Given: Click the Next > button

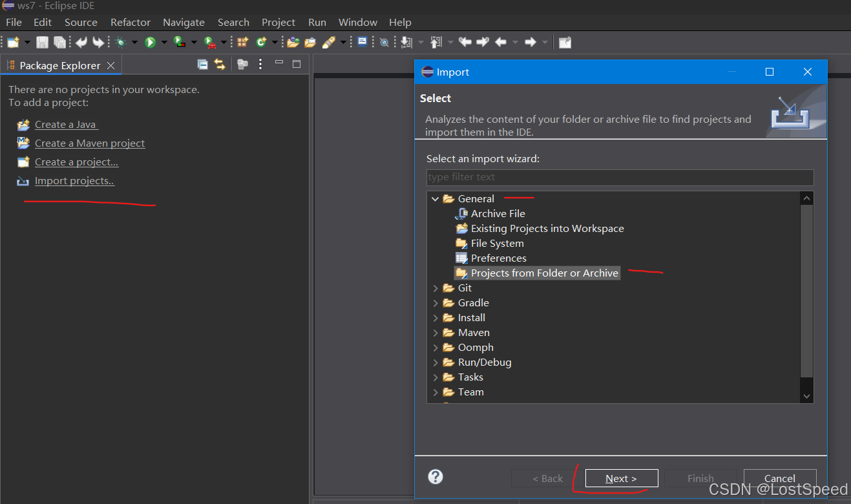Looking at the screenshot, I should coord(622,478).
